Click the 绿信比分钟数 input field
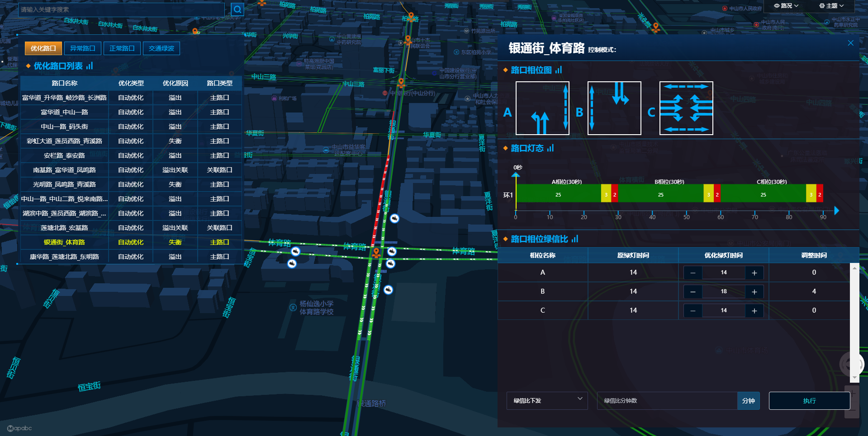868x436 pixels. point(667,401)
